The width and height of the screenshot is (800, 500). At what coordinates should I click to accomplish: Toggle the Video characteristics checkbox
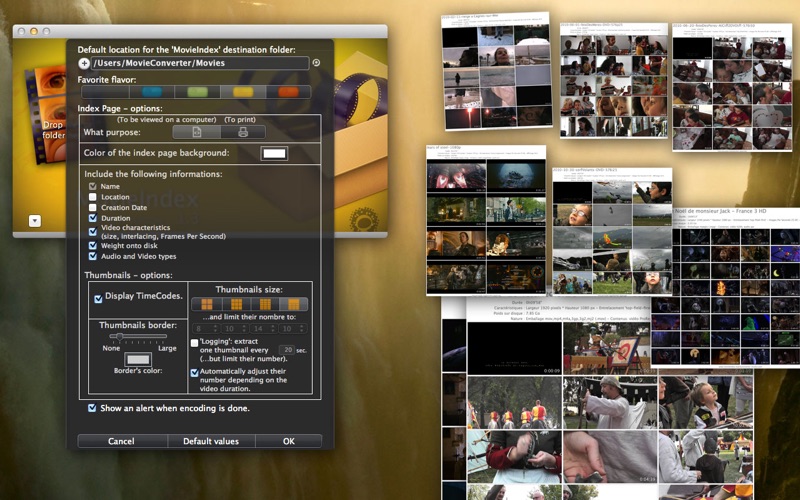tap(92, 232)
